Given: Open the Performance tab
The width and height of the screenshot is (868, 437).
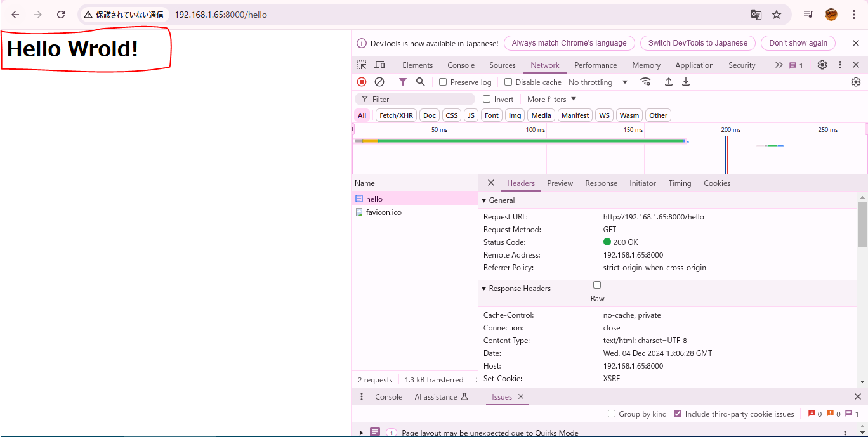Looking at the screenshot, I should pyautogui.click(x=596, y=65).
